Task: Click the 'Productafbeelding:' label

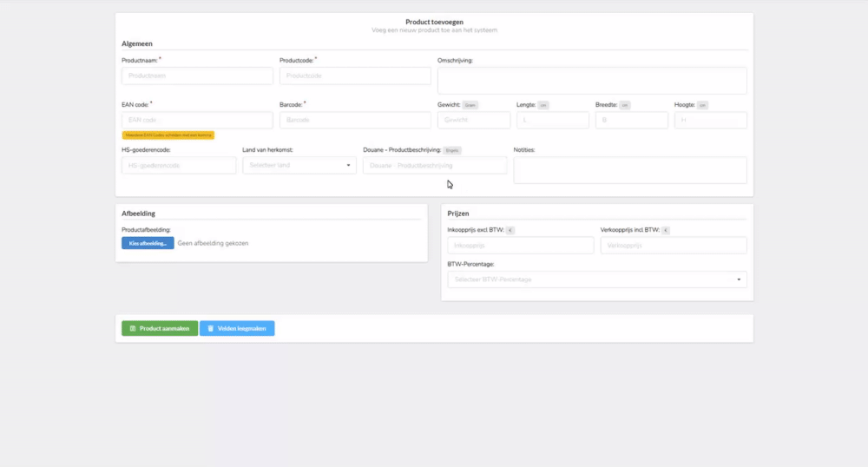Action: click(x=146, y=230)
